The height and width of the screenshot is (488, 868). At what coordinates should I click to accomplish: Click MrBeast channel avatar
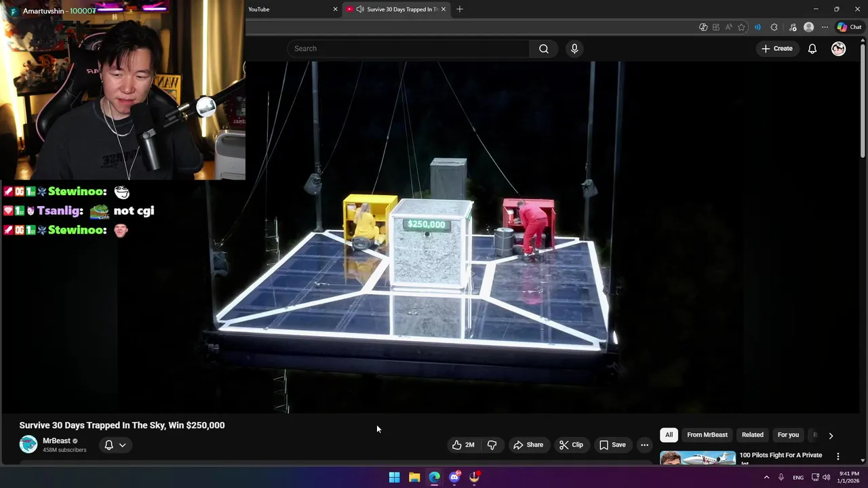click(x=28, y=444)
